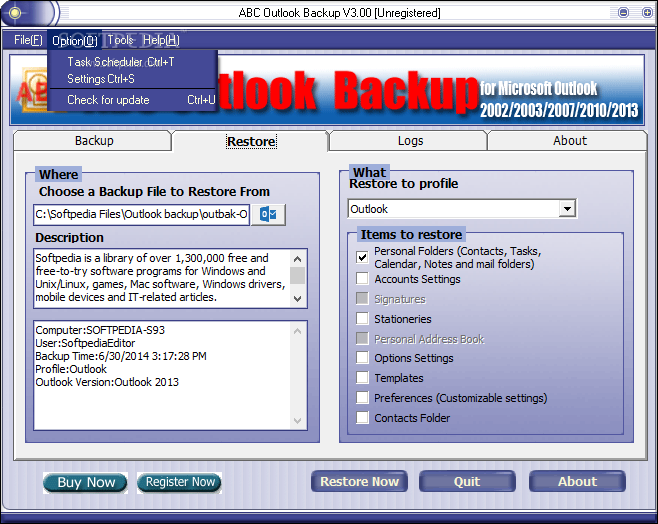Check the Contacts Folder option
The image size is (658, 524).
click(x=362, y=417)
